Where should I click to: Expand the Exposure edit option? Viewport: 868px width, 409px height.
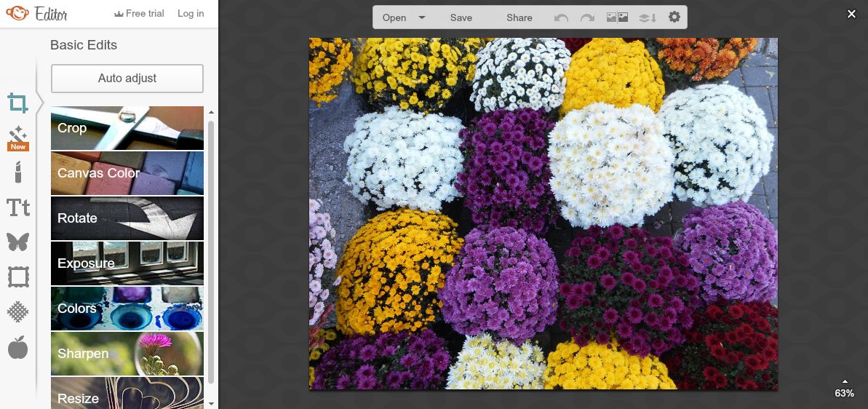tap(127, 263)
